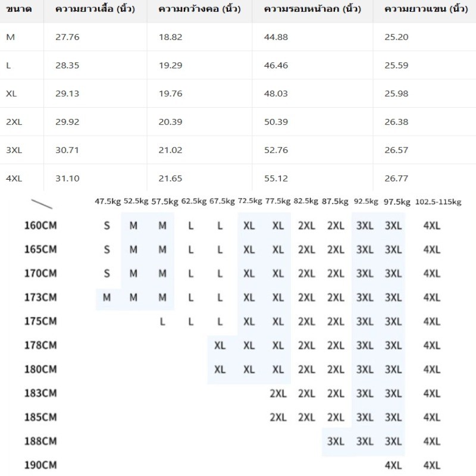
Task: Click shirt length value 30.71
Action: point(67,150)
